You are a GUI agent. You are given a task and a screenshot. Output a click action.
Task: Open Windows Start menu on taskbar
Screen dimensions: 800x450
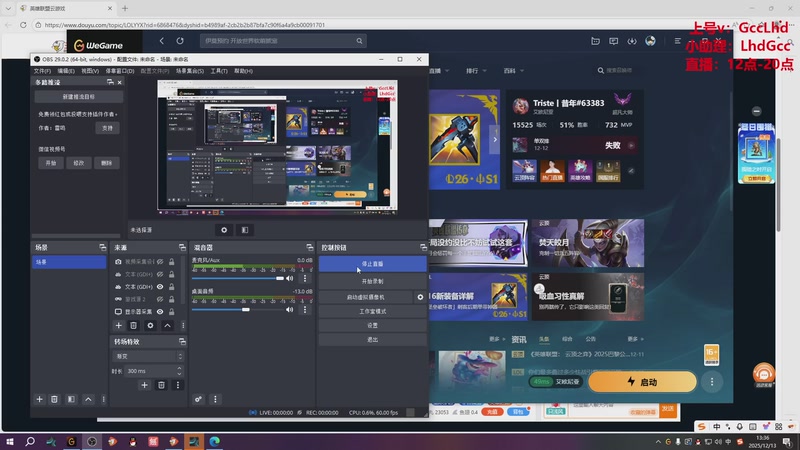click(x=9, y=441)
